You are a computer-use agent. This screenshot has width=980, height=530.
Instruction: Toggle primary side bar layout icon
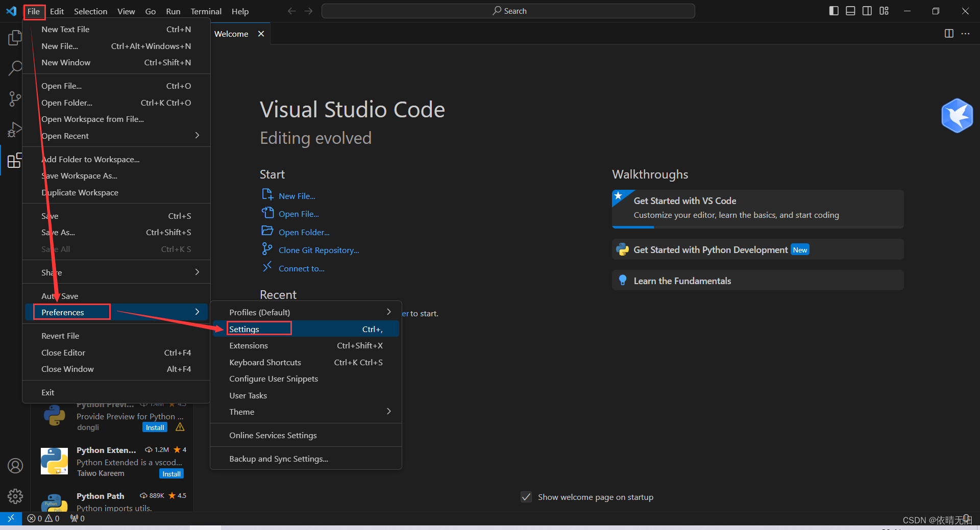coord(834,11)
